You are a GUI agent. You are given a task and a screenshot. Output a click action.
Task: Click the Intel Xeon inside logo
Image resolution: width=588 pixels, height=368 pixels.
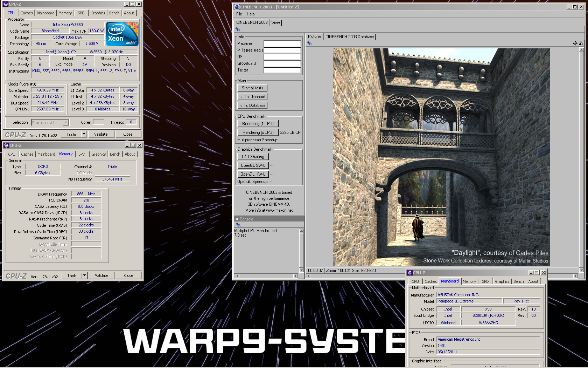[122, 34]
